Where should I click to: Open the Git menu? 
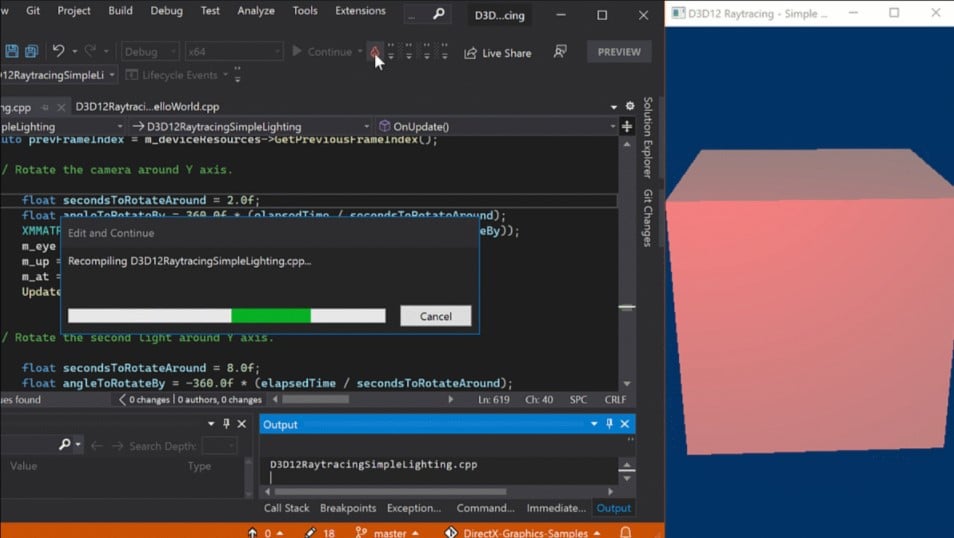point(33,10)
